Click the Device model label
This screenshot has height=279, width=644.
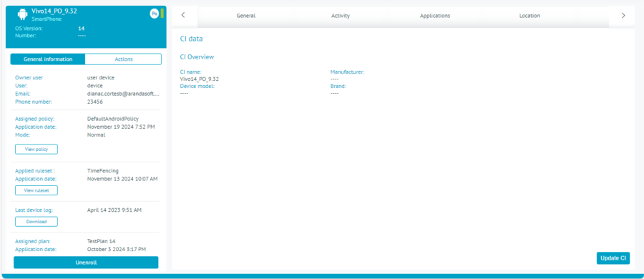point(197,87)
